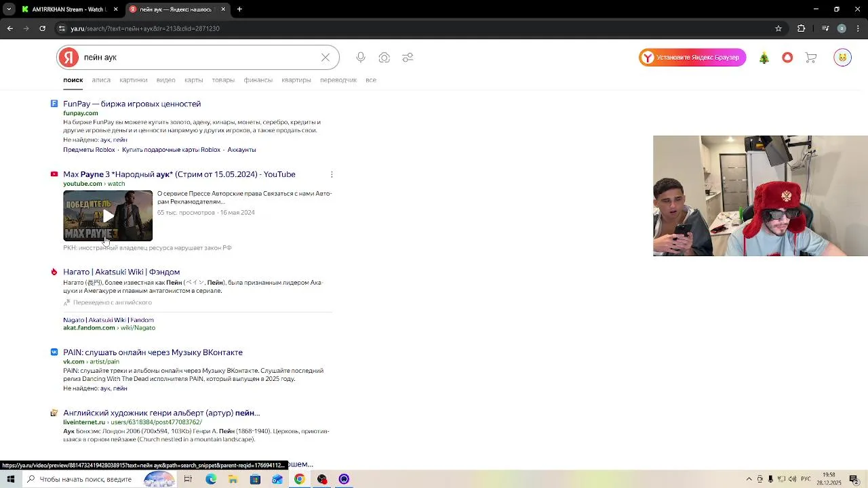This screenshot has height=488, width=868.
Task: Open 'FunPay — биржа игровых ценностей' result
Action: pyautogui.click(x=132, y=104)
